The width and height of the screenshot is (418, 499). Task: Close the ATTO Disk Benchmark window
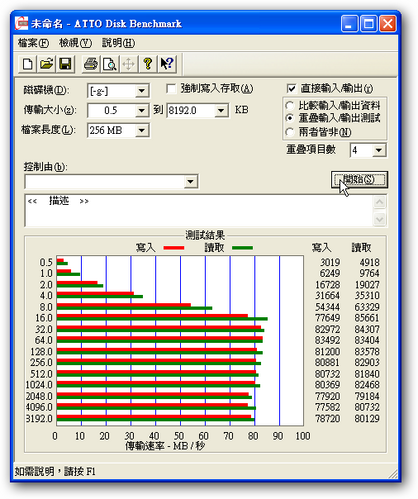(388, 24)
